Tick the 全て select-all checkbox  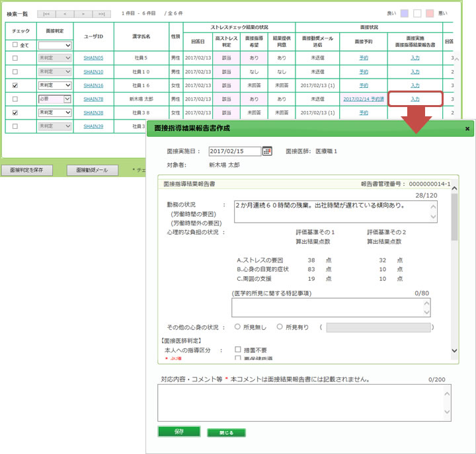click(x=15, y=45)
